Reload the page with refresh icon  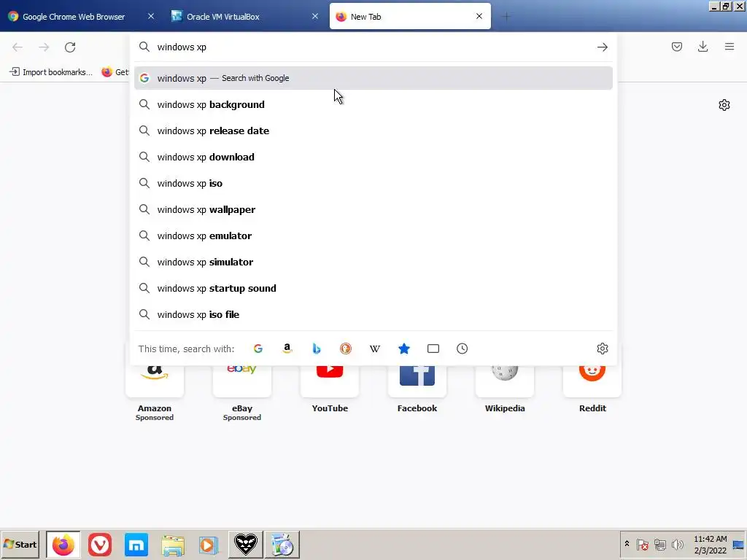pos(70,47)
